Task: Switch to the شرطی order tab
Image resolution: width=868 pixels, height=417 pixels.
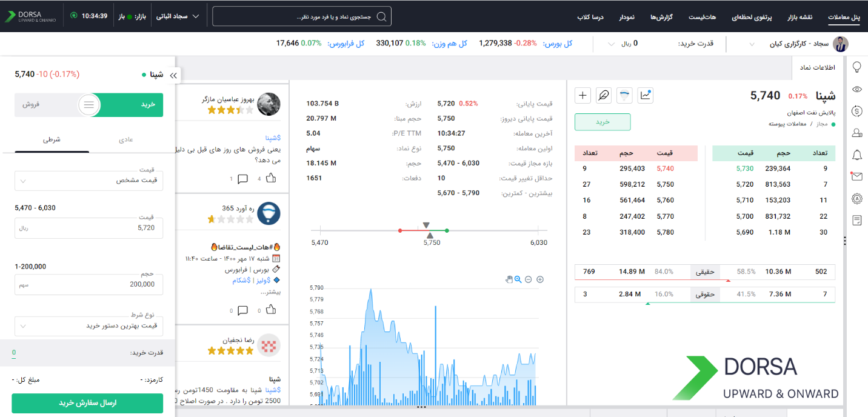Action: point(52,139)
